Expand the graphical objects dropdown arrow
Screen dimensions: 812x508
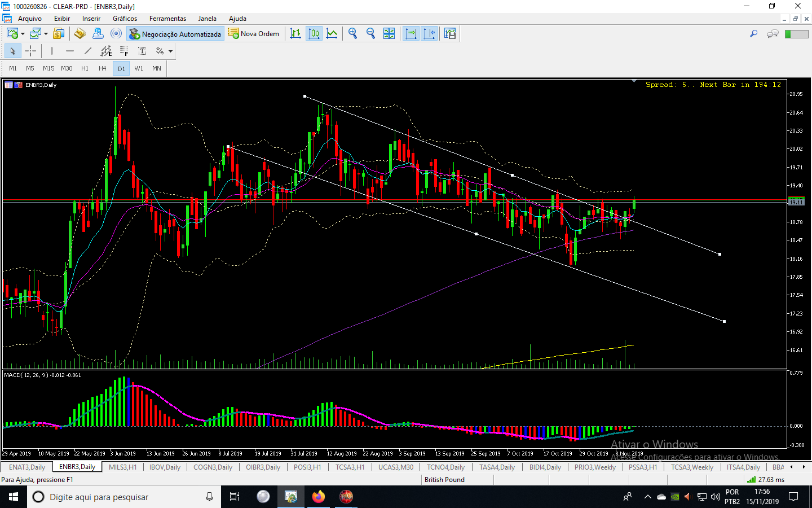click(170, 51)
